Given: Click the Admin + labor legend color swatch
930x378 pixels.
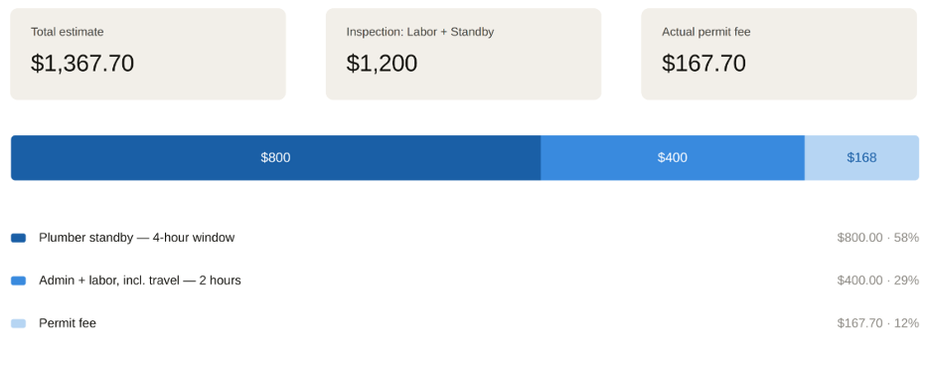Looking at the screenshot, I should 18,281.
